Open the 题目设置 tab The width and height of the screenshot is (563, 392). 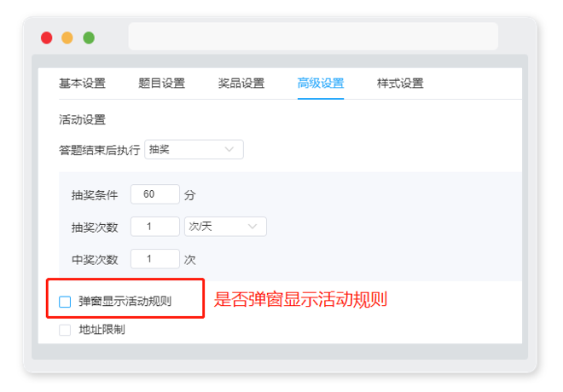pos(161,84)
